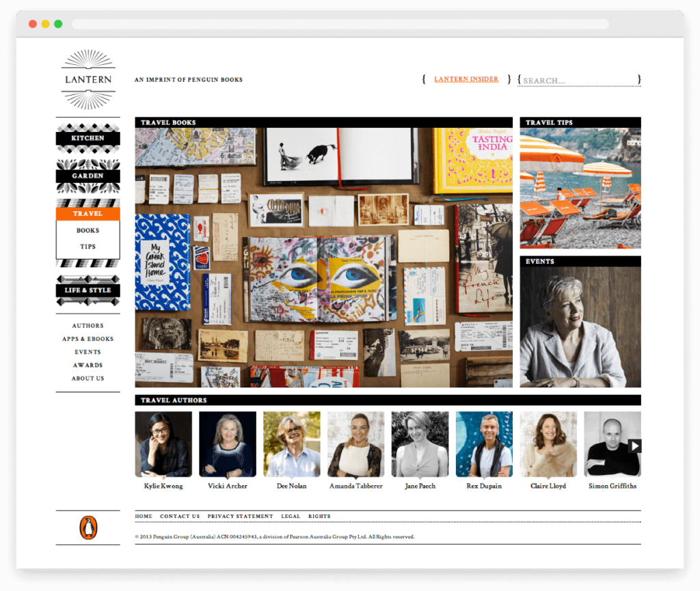Go to Home in footer
The image size is (700, 591).
144,516
